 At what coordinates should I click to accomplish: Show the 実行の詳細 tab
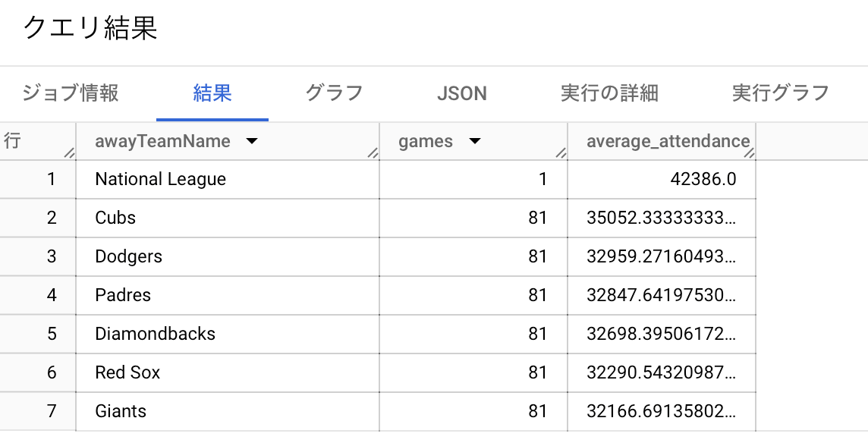click(x=609, y=93)
